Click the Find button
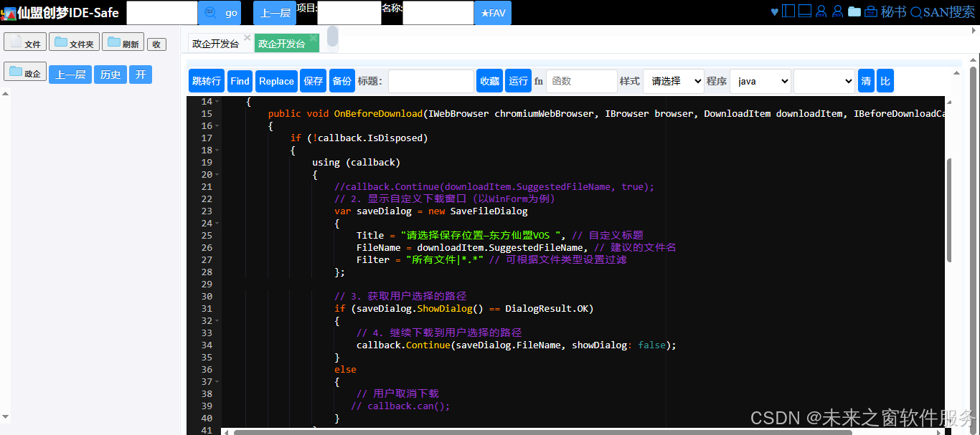The width and height of the screenshot is (980, 435). (x=240, y=81)
